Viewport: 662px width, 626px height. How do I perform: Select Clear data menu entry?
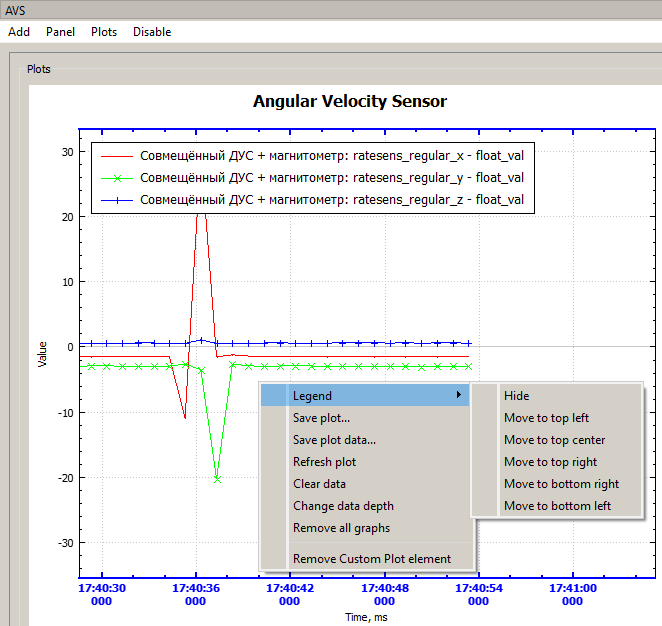(x=319, y=484)
